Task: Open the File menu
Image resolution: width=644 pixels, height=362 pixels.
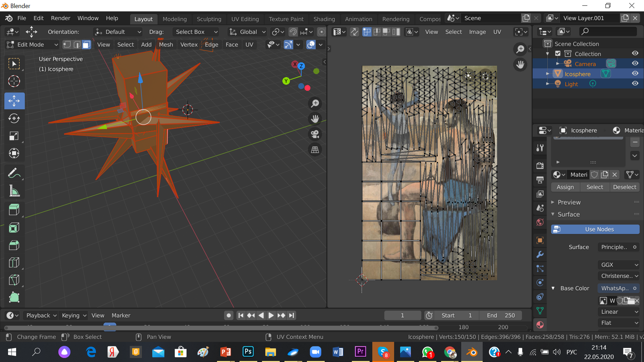Action: (x=21, y=18)
